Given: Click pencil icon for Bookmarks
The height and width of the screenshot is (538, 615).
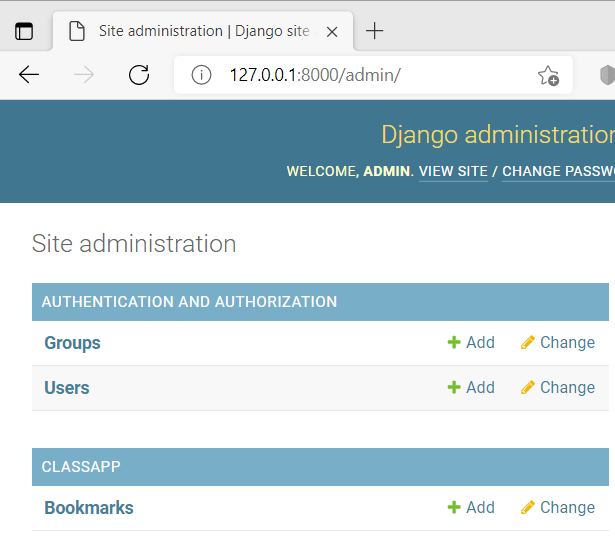Looking at the screenshot, I should [x=528, y=507].
